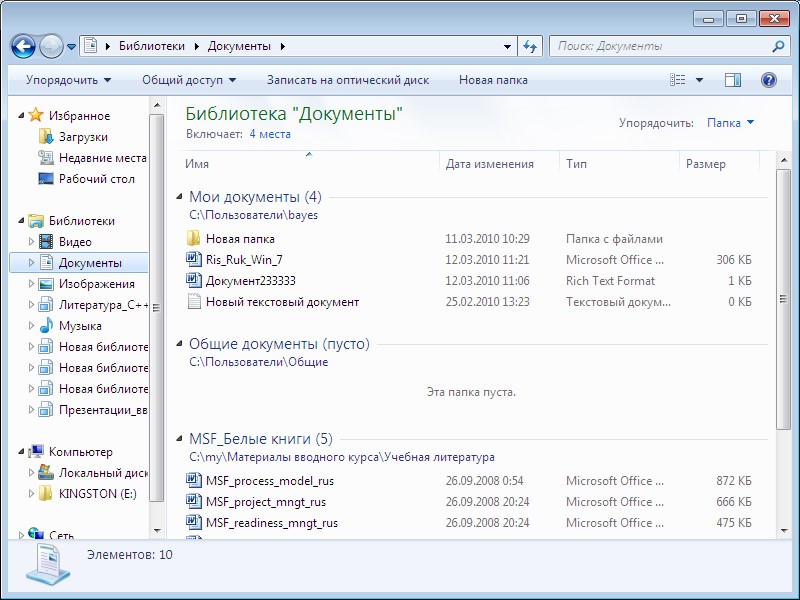Open Общий доступ toolbar menu
800x600 pixels.
pyautogui.click(x=189, y=80)
